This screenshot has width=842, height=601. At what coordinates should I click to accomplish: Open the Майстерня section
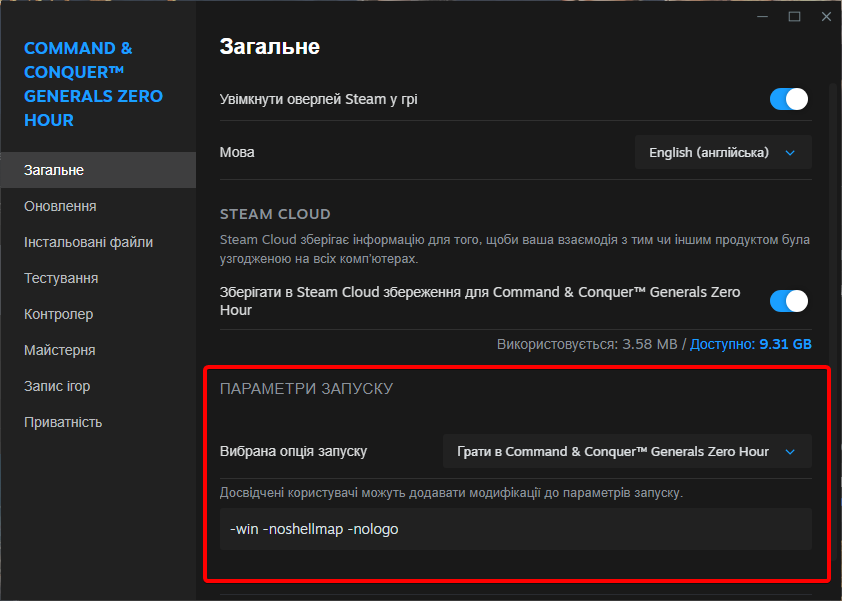pos(98,350)
